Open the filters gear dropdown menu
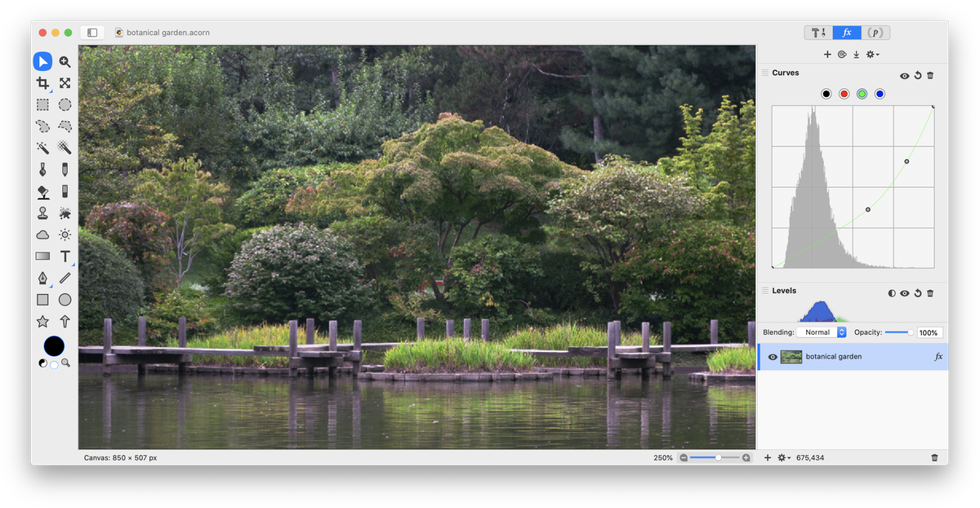This screenshot has height=508, width=980. (873, 55)
